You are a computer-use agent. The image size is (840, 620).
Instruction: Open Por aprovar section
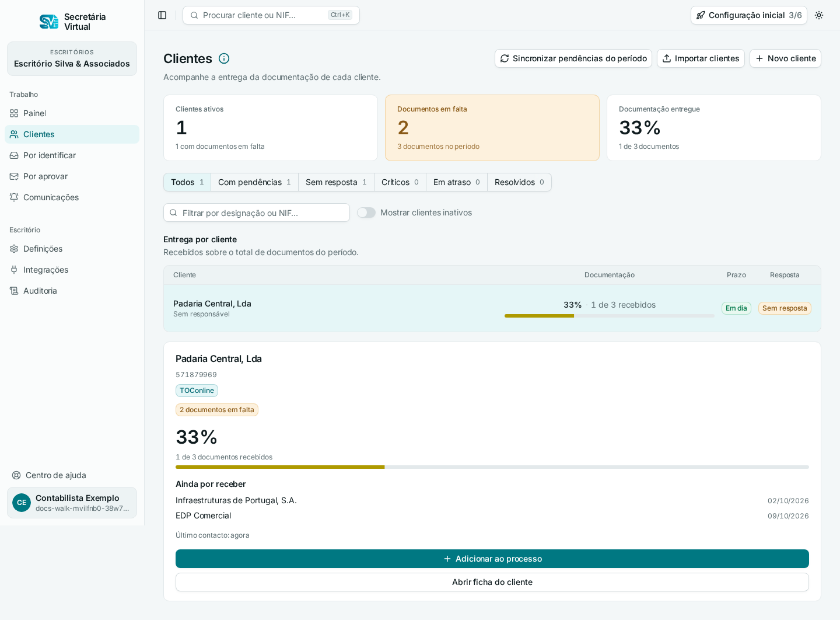point(72,176)
